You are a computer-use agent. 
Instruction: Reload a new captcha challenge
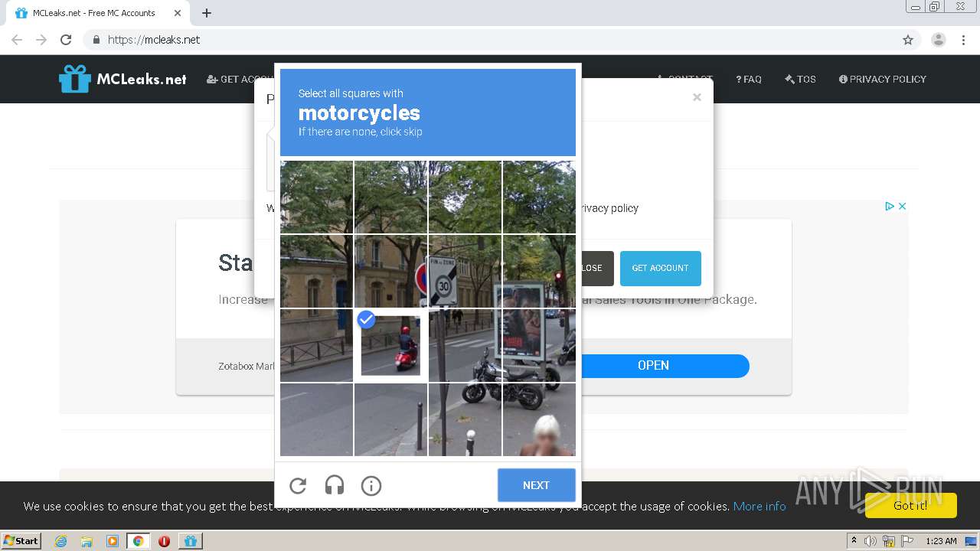tap(298, 485)
